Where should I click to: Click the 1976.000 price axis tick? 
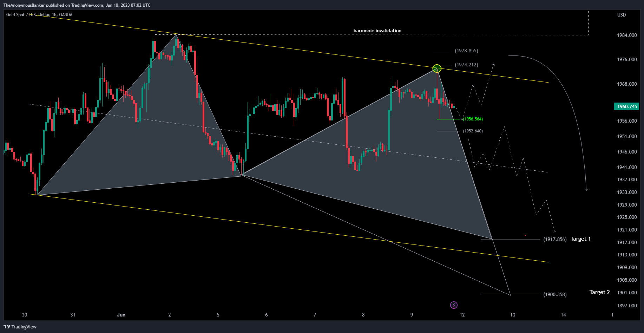(627, 59)
